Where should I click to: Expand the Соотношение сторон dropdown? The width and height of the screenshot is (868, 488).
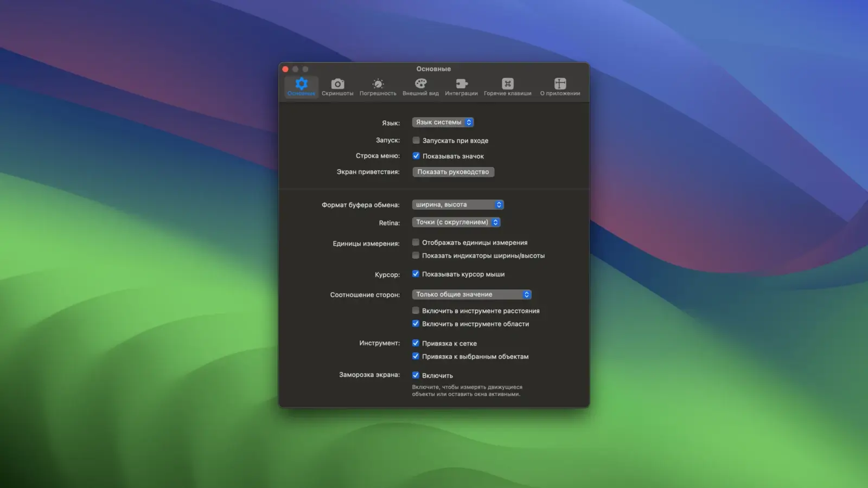471,294
